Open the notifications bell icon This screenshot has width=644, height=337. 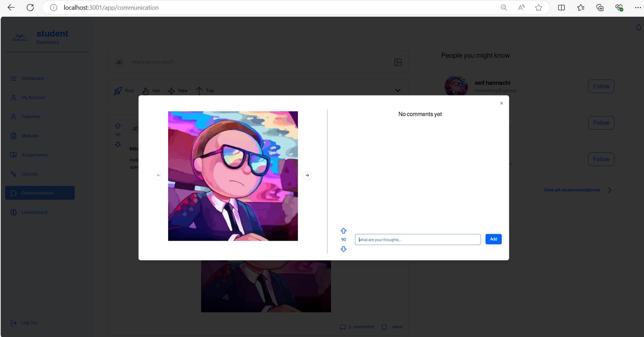pyautogui.click(x=638, y=27)
